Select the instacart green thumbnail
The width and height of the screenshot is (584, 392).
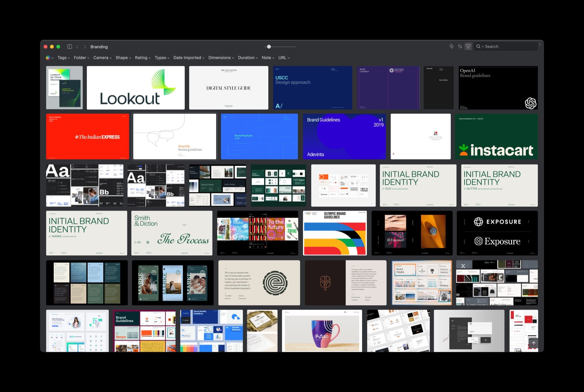pyautogui.click(x=496, y=136)
